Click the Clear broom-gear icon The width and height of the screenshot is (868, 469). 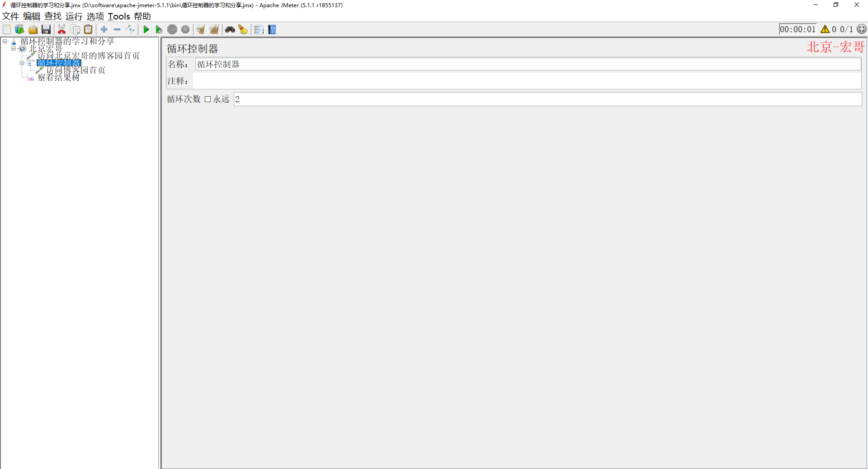pyautogui.click(x=201, y=29)
